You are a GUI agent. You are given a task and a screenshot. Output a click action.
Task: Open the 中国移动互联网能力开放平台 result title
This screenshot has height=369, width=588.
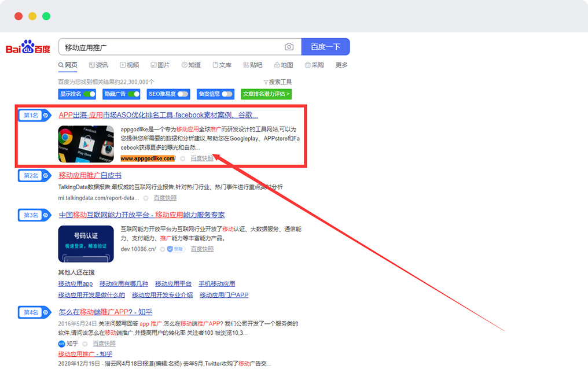[x=142, y=215]
